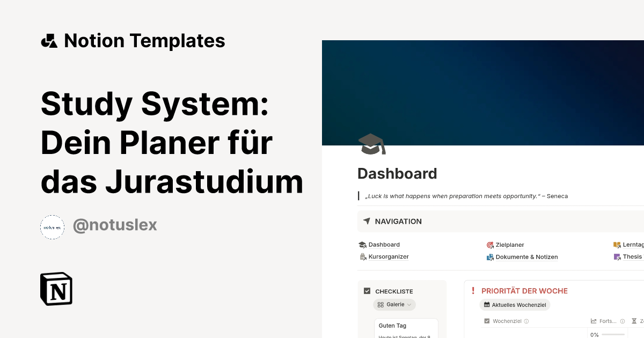Click the hourglass icon in the table header
The height and width of the screenshot is (338, 644).
[634, 321]
